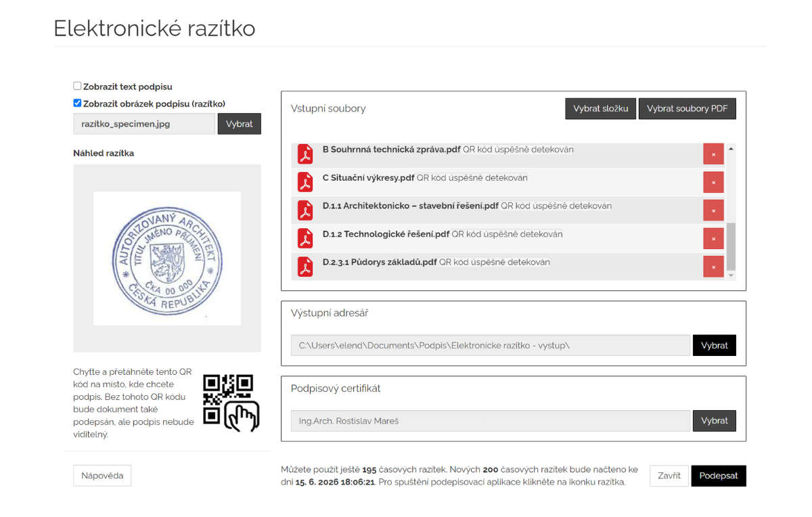812x517 pixels.
Task: Remove B Souhrnná technická zpráva.pdf from list
Action: 713,154
